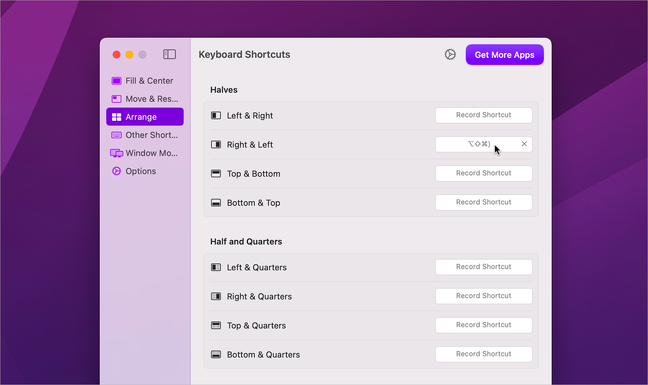The height and width of the screenshot is (385, 648).
Task: Open the Options sidebar item
Action: [145, 171]
